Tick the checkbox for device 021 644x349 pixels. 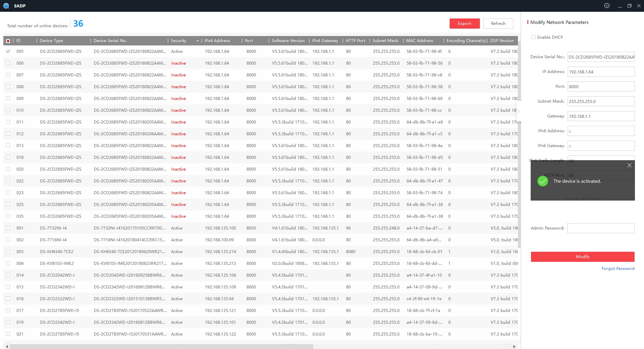(x=8, y=334)
